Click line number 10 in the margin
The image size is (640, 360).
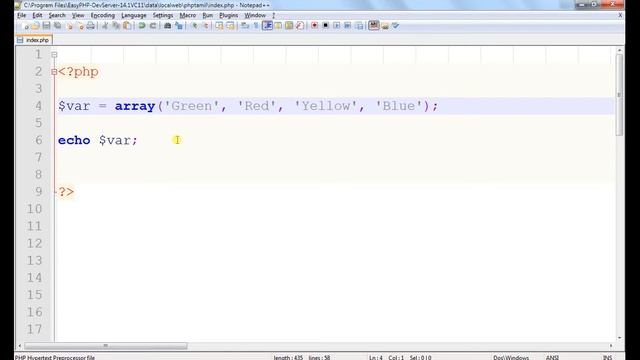point(34,209)
